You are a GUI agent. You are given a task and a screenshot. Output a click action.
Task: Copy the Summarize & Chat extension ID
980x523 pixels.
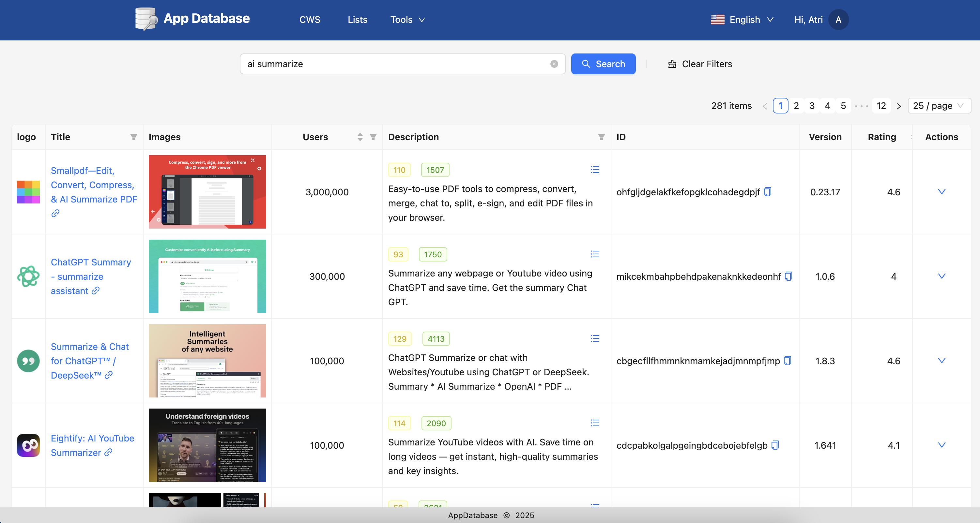click(x=788, y=361)
